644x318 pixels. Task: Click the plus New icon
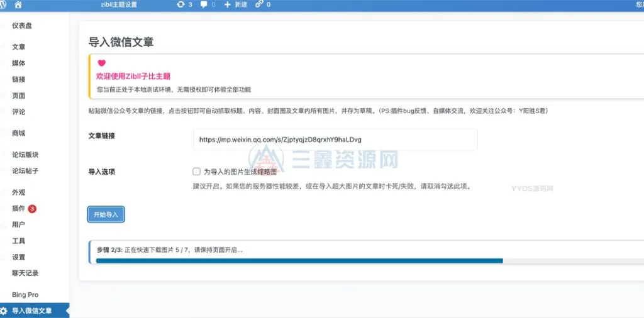[228, 4]
